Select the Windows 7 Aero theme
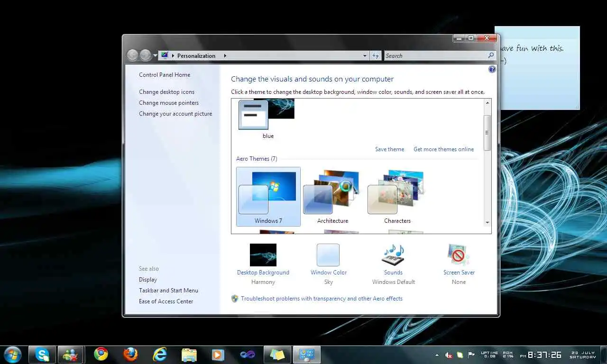Screen dimensions: 607x364 (x=268, y=196)
